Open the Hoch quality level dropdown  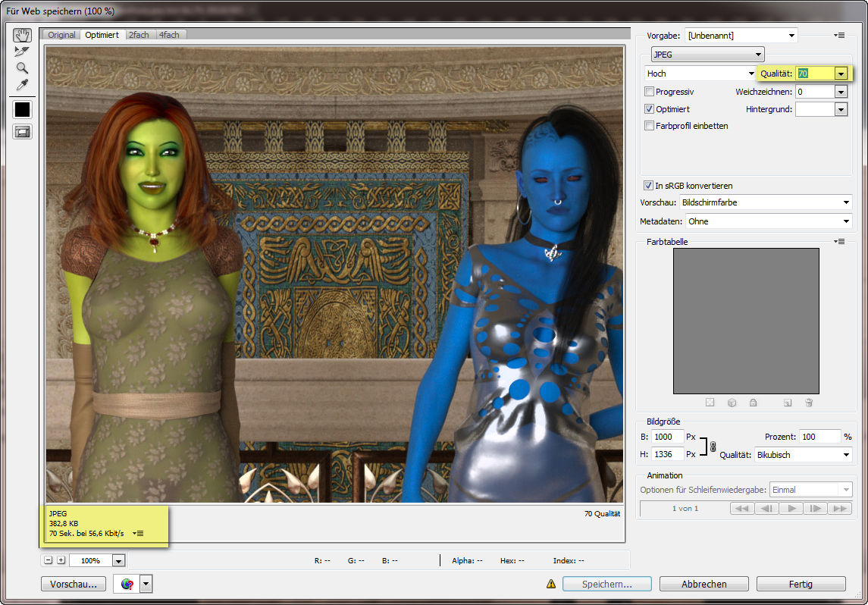[x=700, y=73]
